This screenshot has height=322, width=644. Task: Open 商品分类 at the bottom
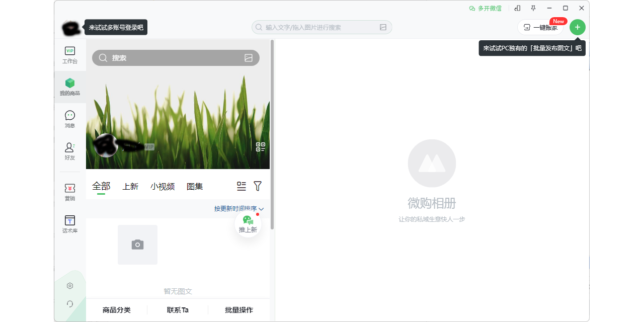coord(116,310)
